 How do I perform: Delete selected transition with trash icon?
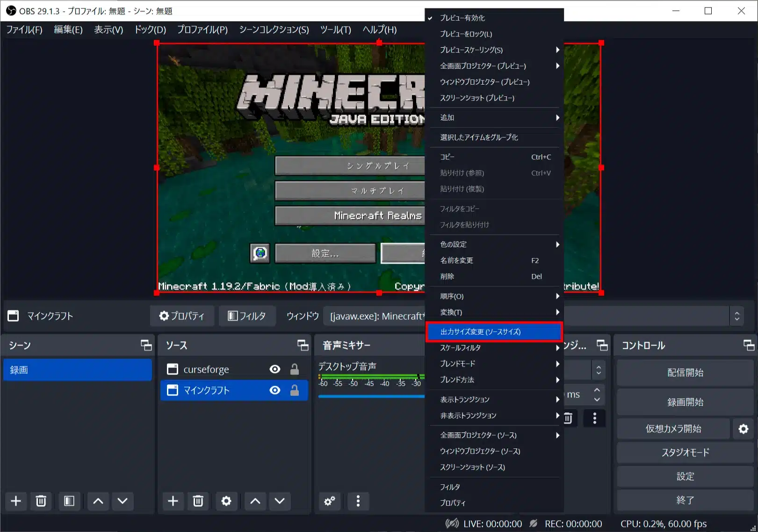pyautogui.click(x=568, y=418)
